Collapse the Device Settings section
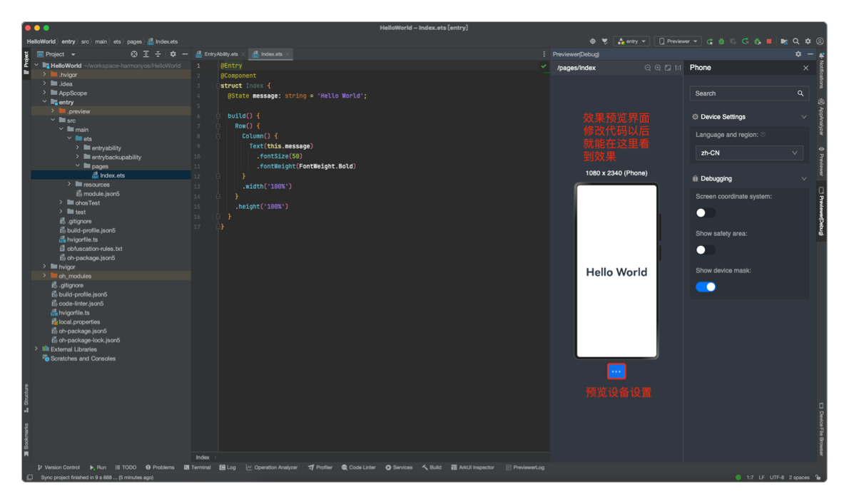849x504 pixels. click(x=803, y=117)
